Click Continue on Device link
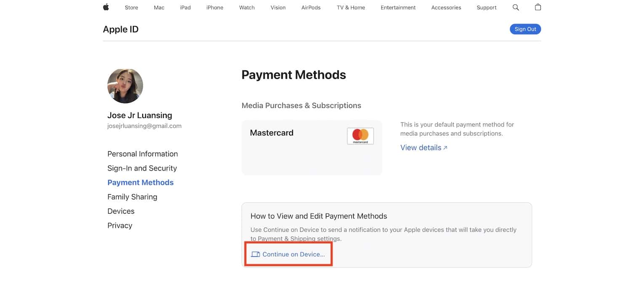 point(293,254)
